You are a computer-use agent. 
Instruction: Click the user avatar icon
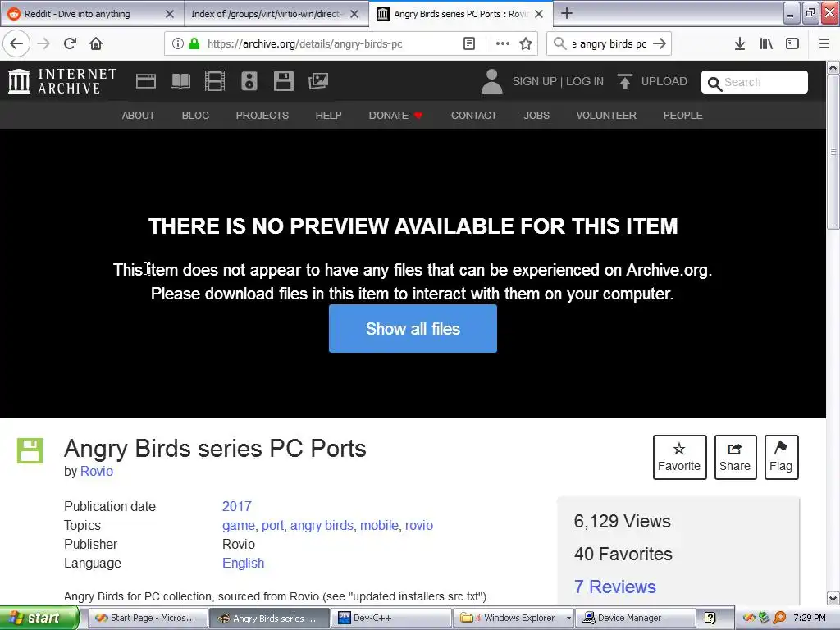[x=492, y=81]
